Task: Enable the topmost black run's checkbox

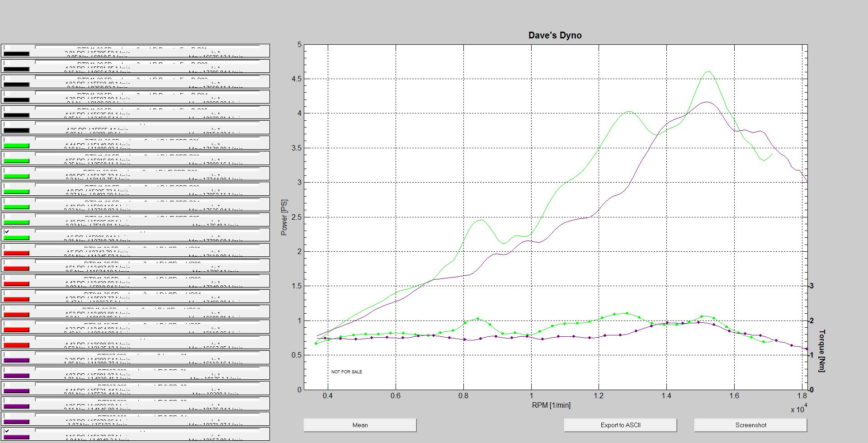Action: coord(7,48)
